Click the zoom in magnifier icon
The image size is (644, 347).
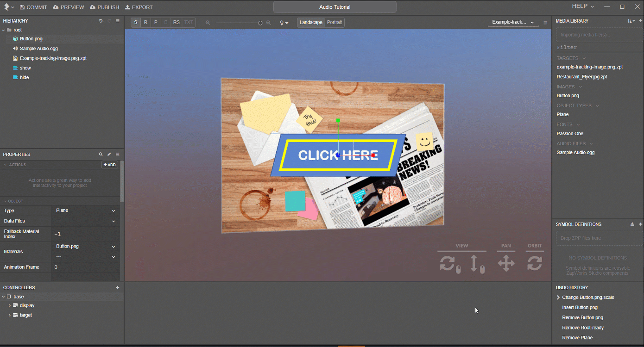click(268, 23)
